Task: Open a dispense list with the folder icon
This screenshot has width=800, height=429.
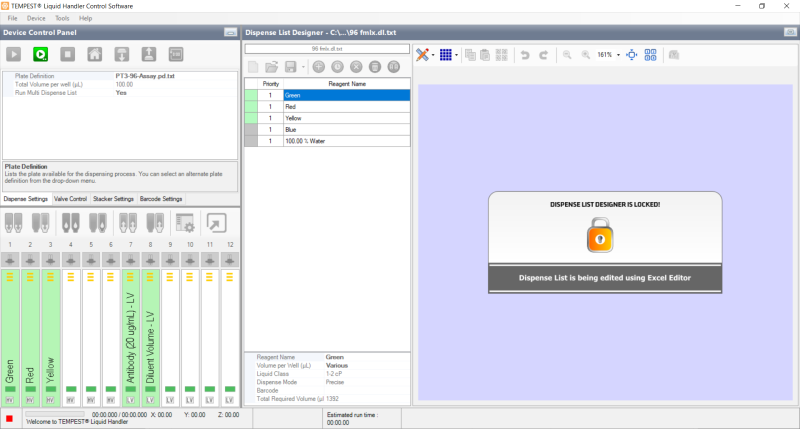Action: pyautogui.click(x=271, y=67)
